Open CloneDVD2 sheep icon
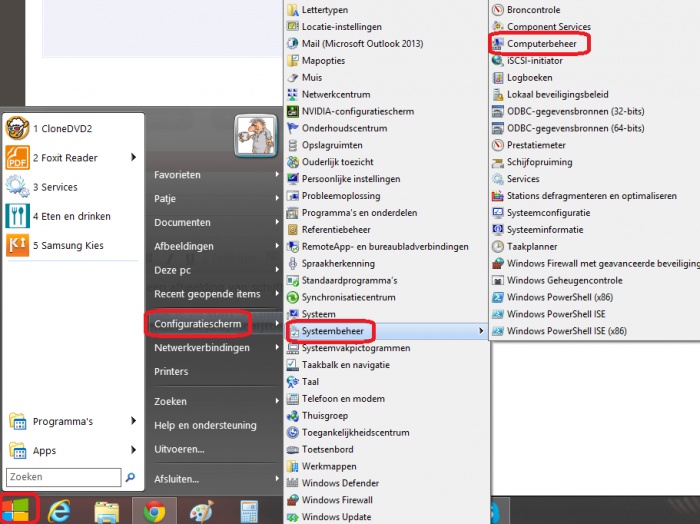The height and width of the screenshot is (524, 700). 17,128
